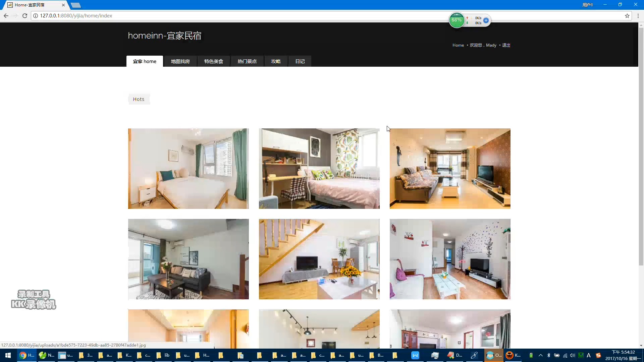This screenshot has height=362, width=644.
Task: Click the green 68% memory accelerator ball
Action: coord(457,20)
